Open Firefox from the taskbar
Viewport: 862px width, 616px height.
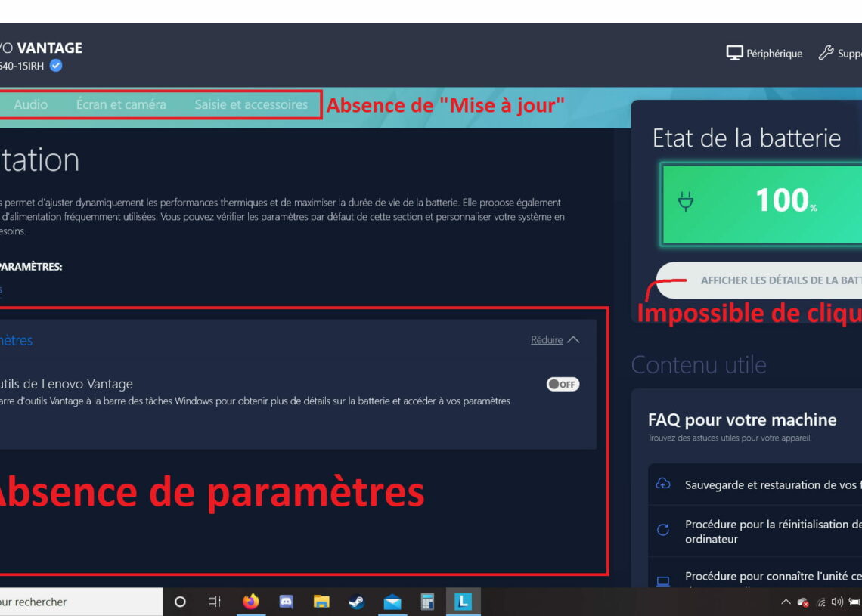(x=250, y=602)
